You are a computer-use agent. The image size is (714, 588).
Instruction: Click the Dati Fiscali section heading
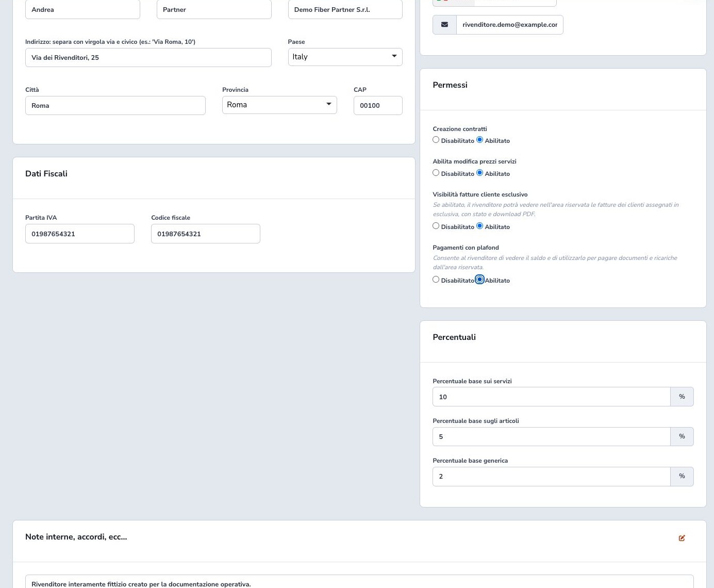46,174
